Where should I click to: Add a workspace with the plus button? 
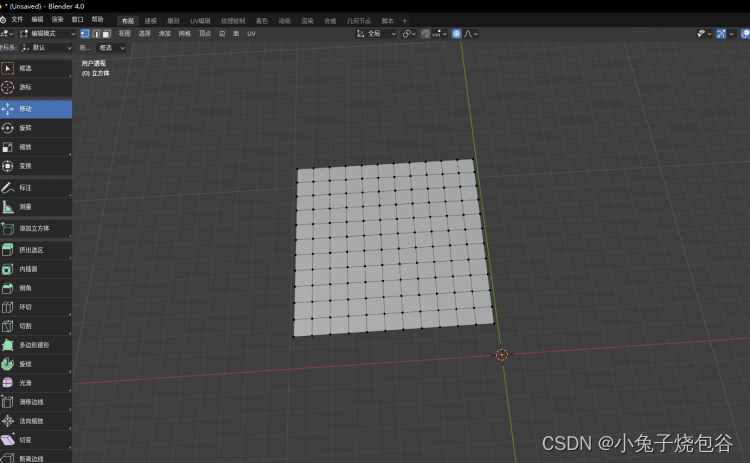pos(405,21)
